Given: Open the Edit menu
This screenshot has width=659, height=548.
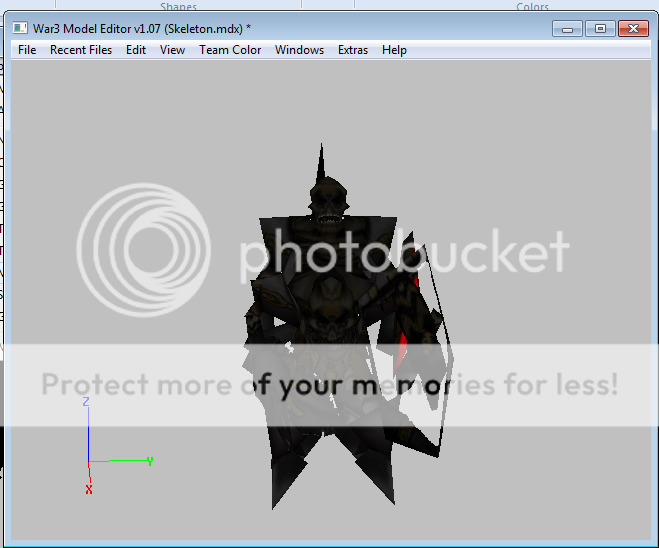Looking at the screenshot, I should pos(136,50).
